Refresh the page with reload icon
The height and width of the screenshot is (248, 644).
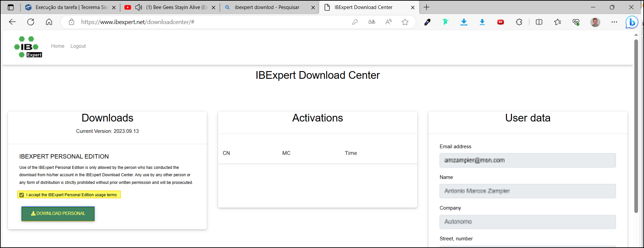pyautogui.click(x=31, y=22)
